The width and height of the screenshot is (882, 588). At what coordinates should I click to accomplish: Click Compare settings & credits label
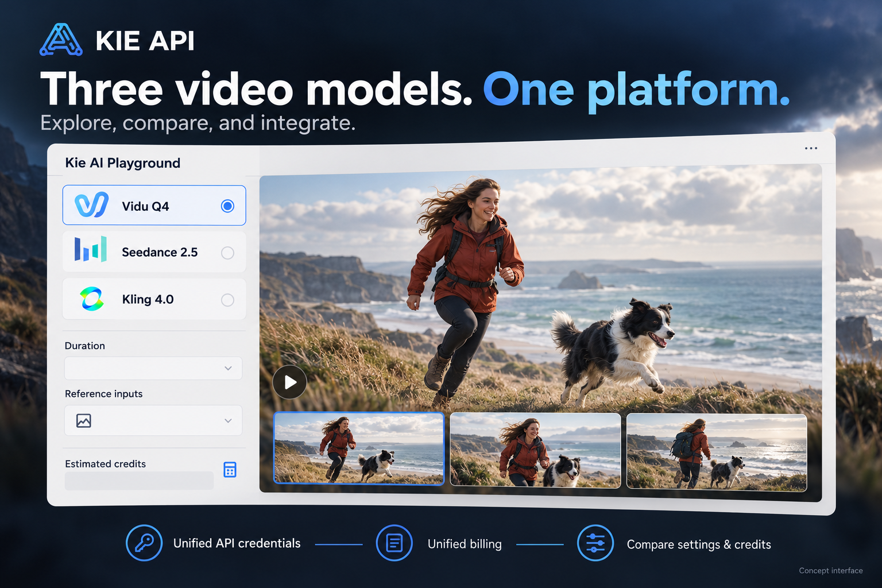point(699,544)
